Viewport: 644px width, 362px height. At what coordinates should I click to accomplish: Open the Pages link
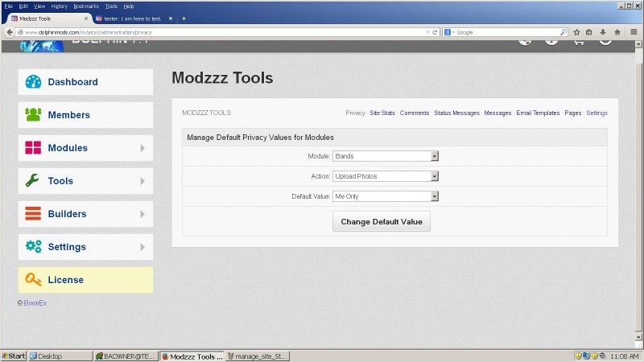[x=573, y=113]
